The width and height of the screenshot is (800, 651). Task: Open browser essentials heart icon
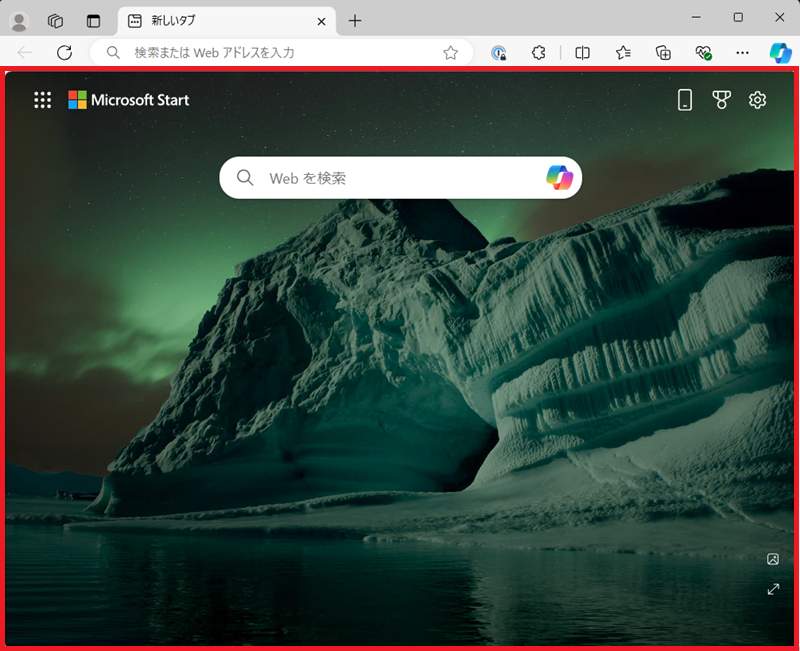(x=704, y=53)
